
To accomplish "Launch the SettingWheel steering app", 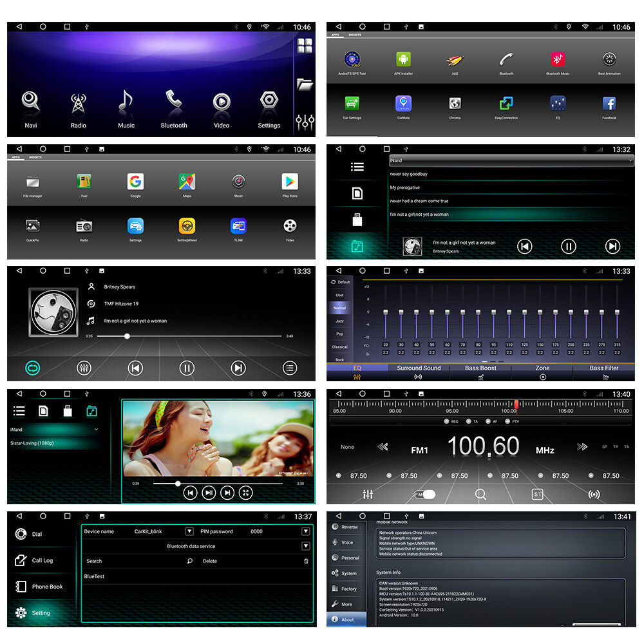I will [187, 226].
